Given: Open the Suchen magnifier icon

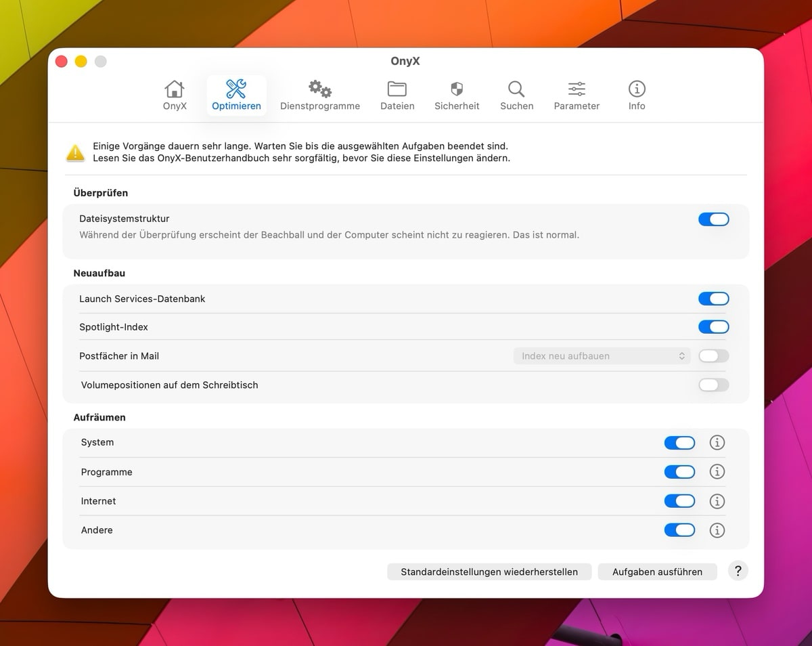Looking at the screenshot, I should (516, 89).
